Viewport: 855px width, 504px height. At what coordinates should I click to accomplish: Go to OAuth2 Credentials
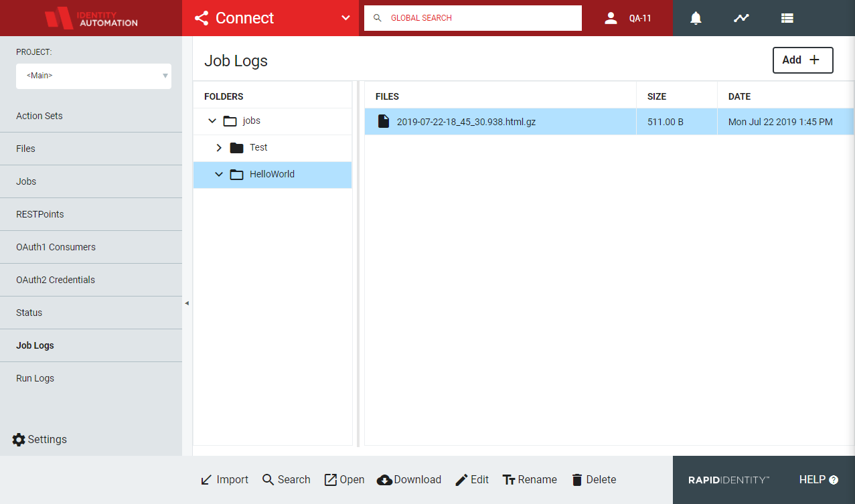(x=91, y=280)
